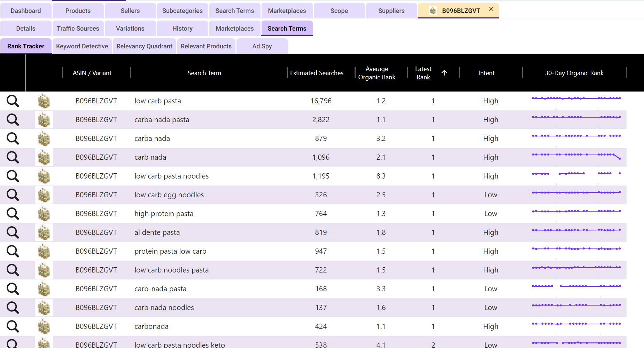
Task: Select the Rank Tracker tab
Action: click(26, 46)
